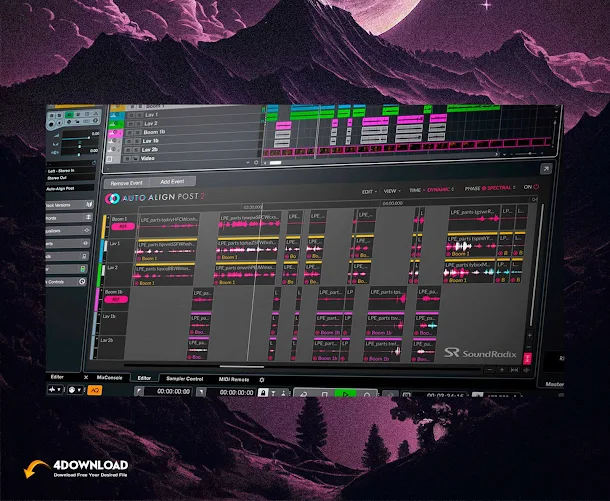Select first LPE_parts clip in Boom 1 row

tap(169, 224)
